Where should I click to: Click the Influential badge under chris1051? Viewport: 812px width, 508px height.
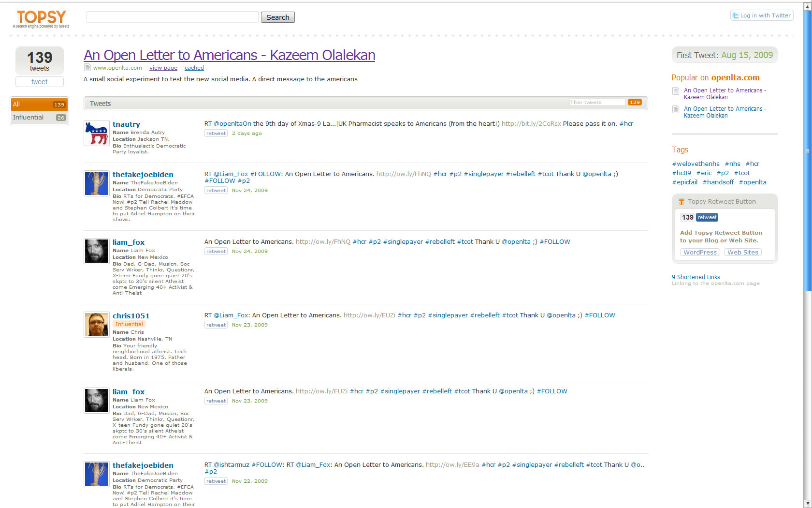click(129, 324)
